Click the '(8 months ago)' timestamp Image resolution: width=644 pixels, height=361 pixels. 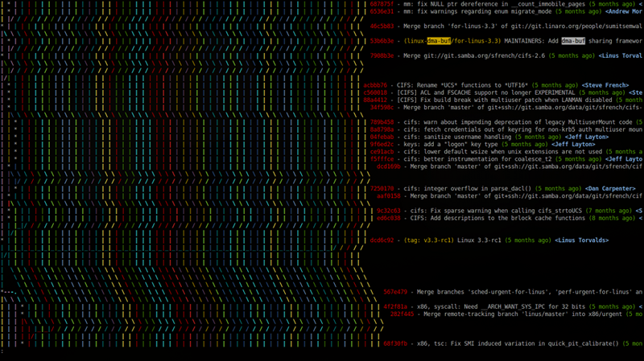tap(612, 218)
